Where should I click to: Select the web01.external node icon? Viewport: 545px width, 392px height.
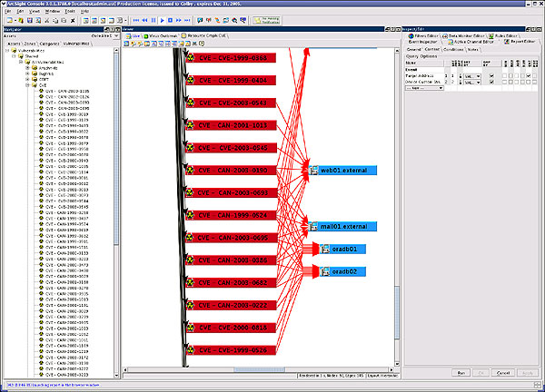[x=314, y=171]
